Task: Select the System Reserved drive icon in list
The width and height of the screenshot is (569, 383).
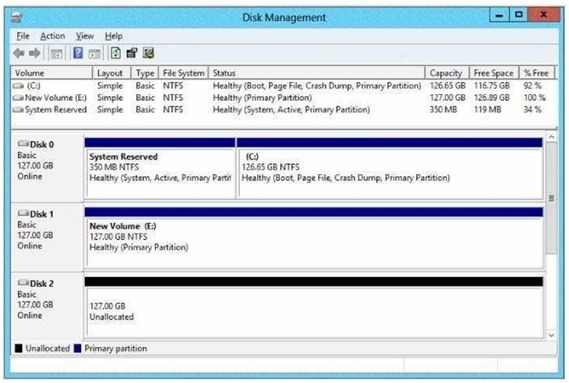Action: click(18, 110)
